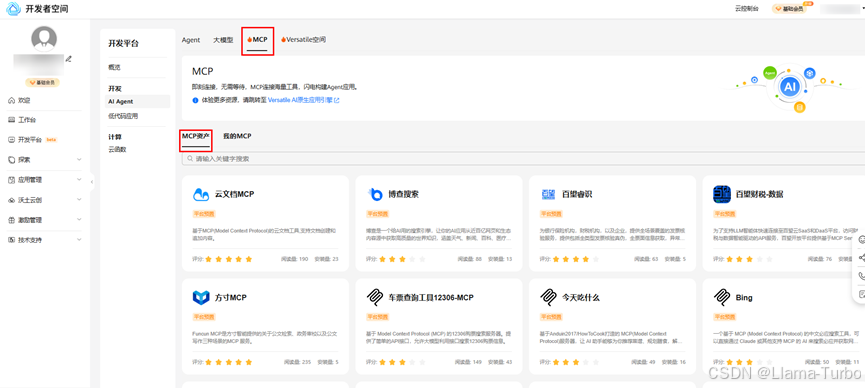Click the pencil icon to edit the username
The image size is (865, 388).
point(69,59)
